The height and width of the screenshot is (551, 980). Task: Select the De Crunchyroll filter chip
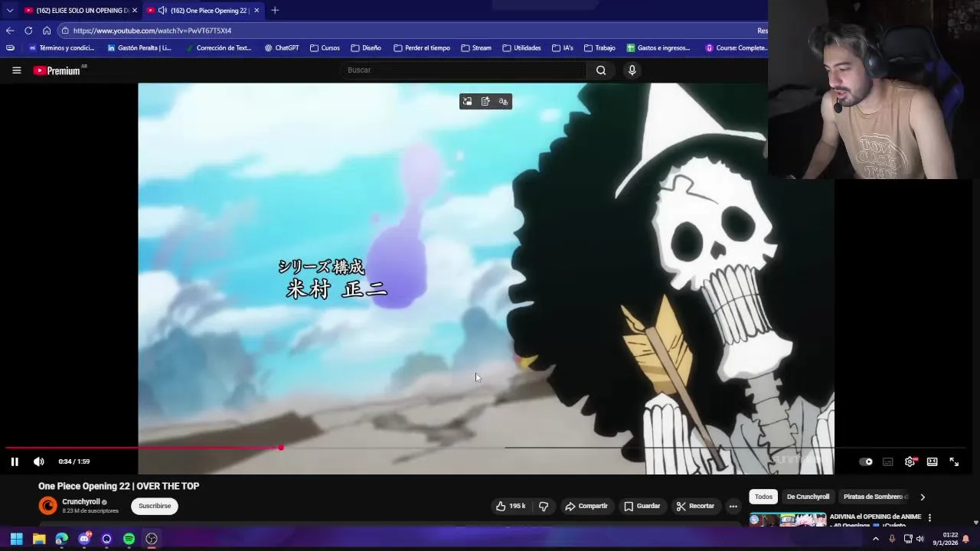(808, 497)
